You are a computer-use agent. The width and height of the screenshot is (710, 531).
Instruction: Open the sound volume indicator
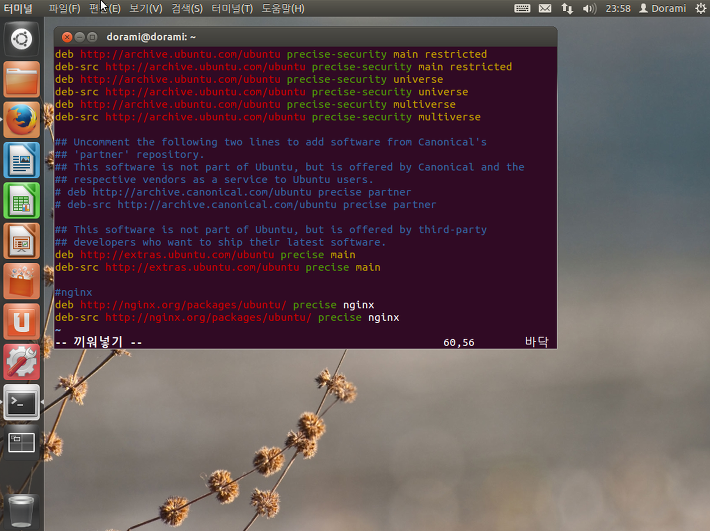(x=589, y=8)
